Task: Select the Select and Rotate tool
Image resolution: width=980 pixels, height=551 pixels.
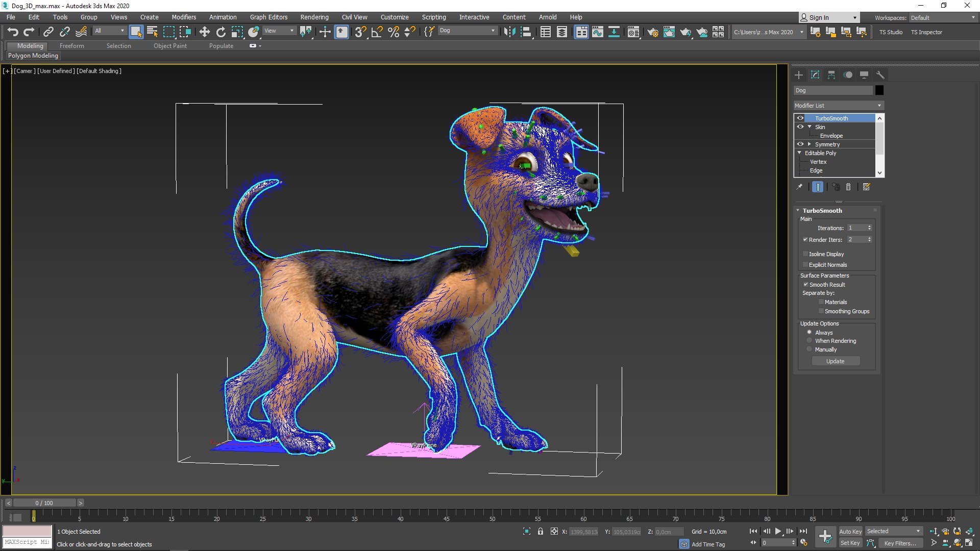Action: pos(220,32)
